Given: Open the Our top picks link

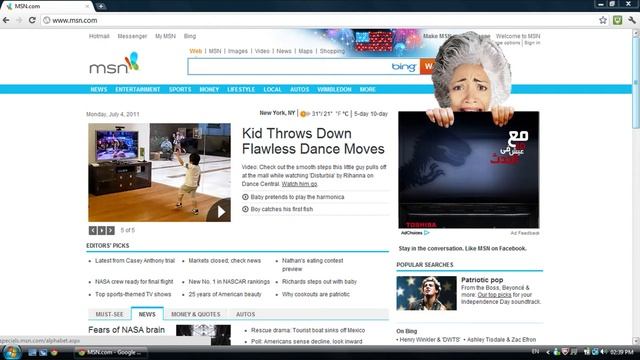Looking at the screenshot, I should 494,295.
